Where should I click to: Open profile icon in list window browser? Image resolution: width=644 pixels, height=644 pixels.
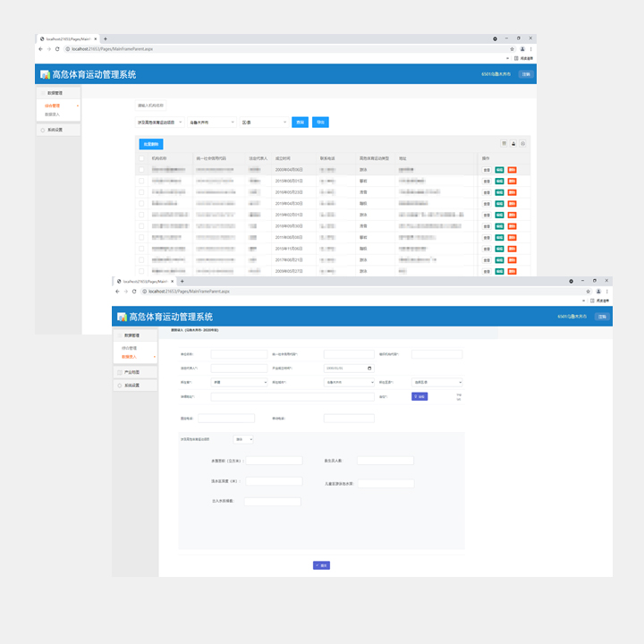point(522,49)
